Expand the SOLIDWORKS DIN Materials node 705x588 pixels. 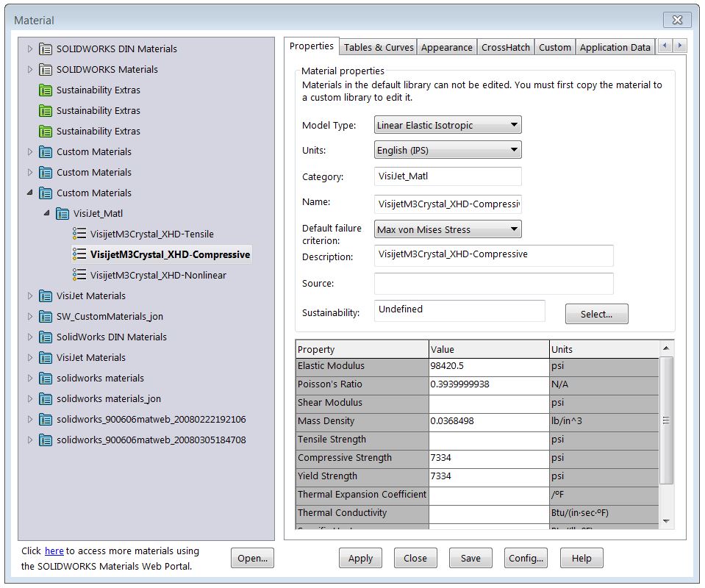29,49
